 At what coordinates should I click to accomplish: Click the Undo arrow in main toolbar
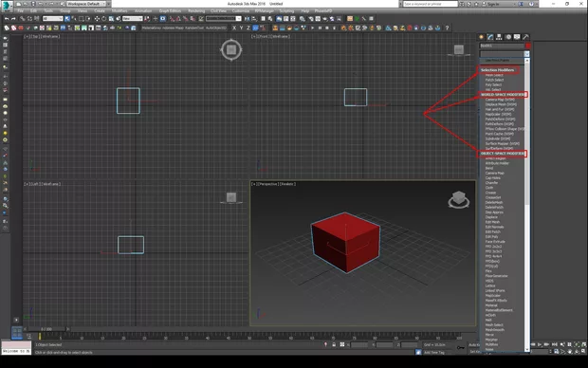7,18
